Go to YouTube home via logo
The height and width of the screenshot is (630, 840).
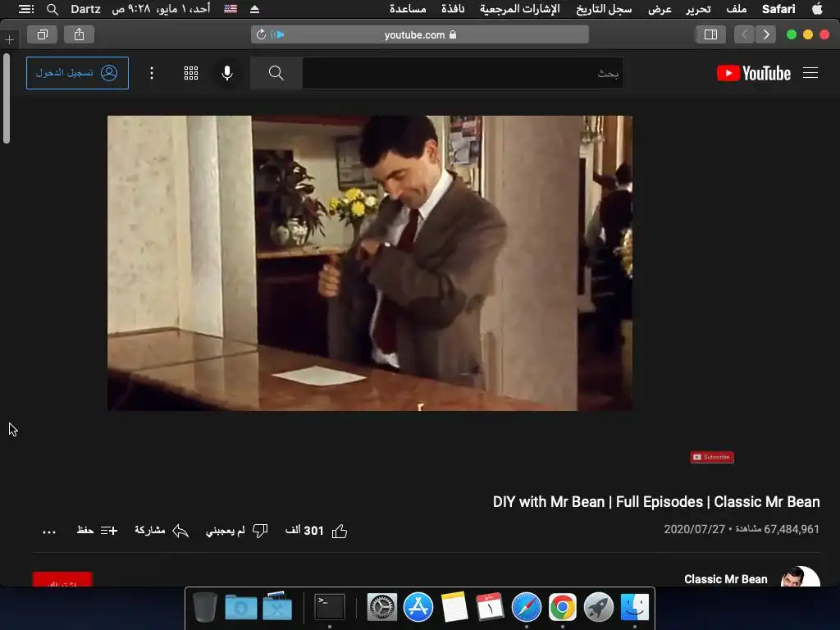coord(754,73)
